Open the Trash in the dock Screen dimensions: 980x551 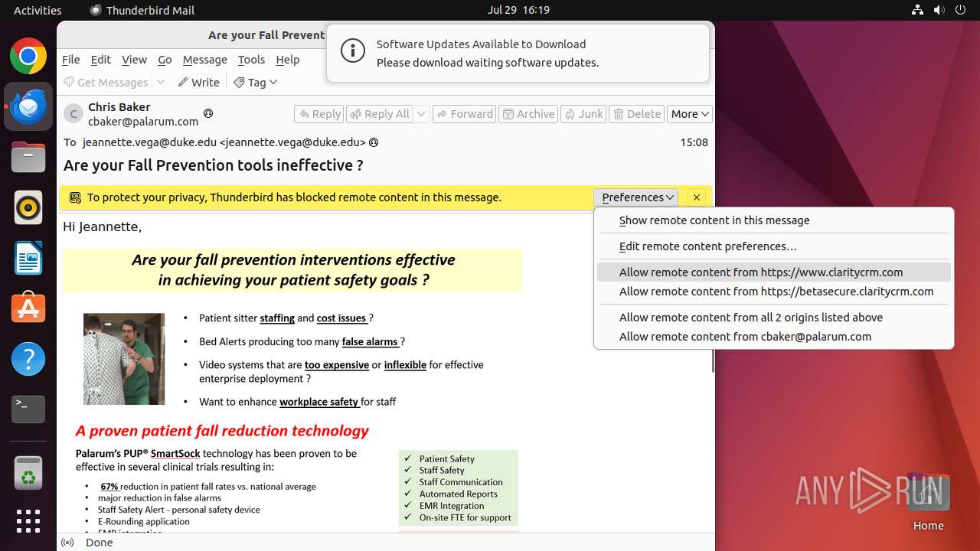coord(28,472)
